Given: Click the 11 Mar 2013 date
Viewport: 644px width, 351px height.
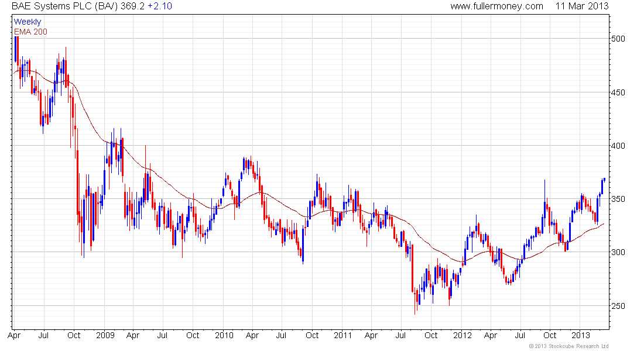Looking at the screenshot, I should point(582,6).
